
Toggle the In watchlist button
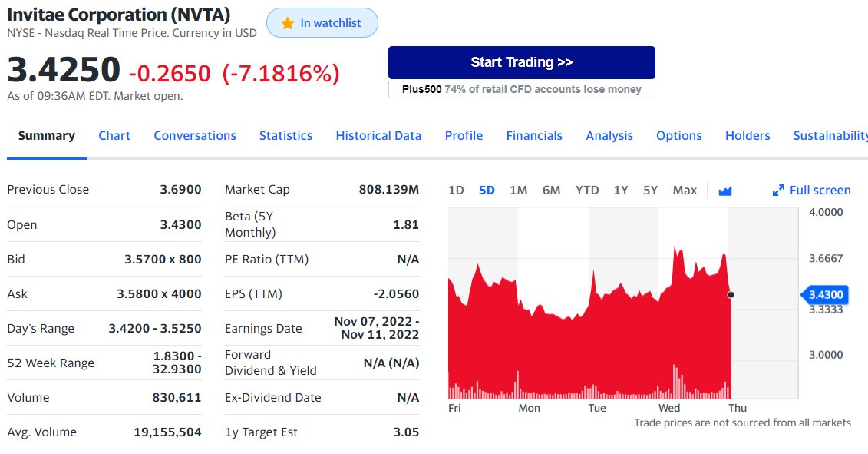coord(322,23)
